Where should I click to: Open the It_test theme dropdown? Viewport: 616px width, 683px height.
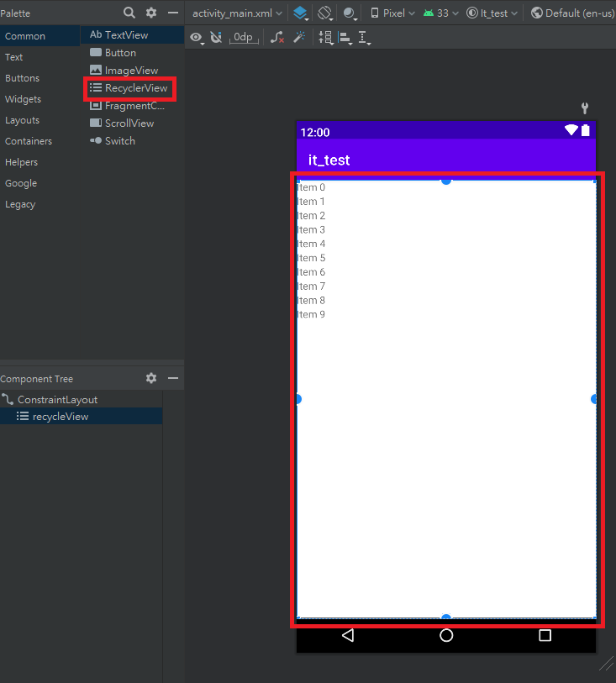(x=492, y=13)
